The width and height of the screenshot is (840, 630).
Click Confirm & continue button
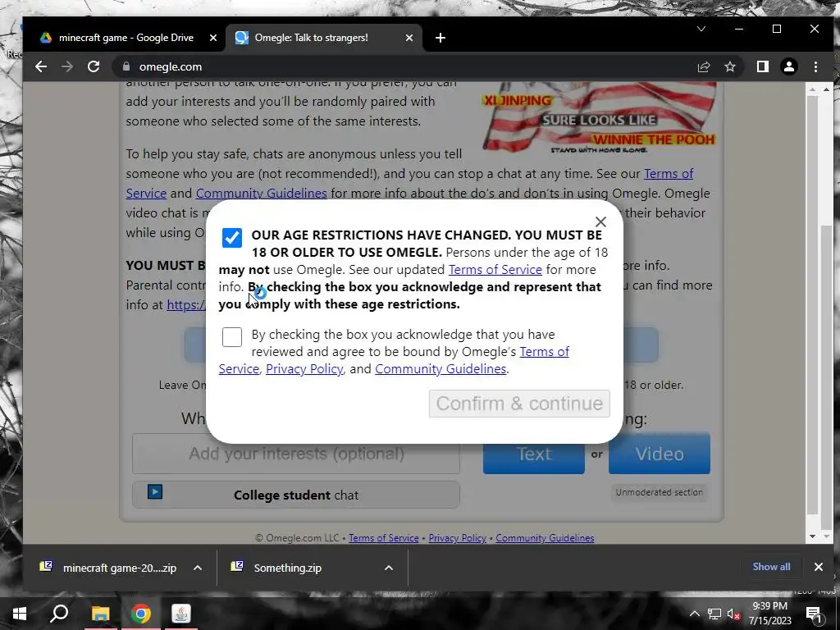[519, 404]
